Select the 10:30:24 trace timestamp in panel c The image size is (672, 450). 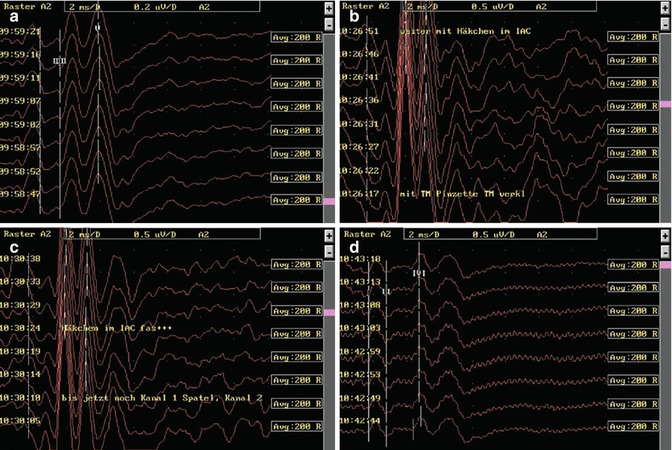point(21,328)
